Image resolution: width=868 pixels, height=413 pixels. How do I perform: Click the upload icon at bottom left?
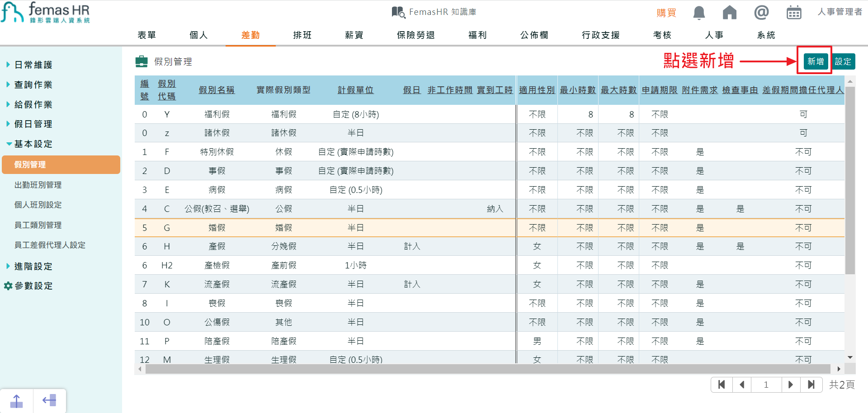(17, 400)
